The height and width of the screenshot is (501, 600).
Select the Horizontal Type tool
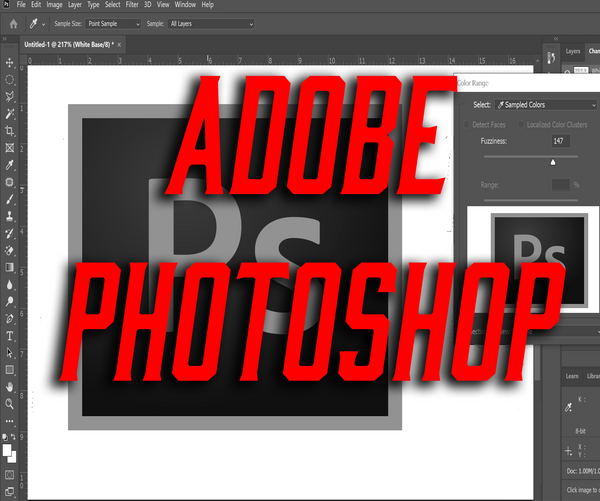[x=10, y=336]
